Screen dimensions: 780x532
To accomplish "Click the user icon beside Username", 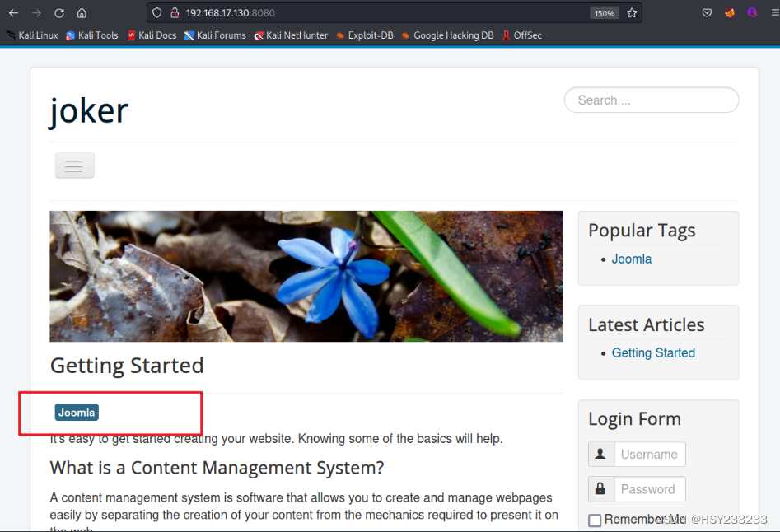I will click(x=601, y=454).
